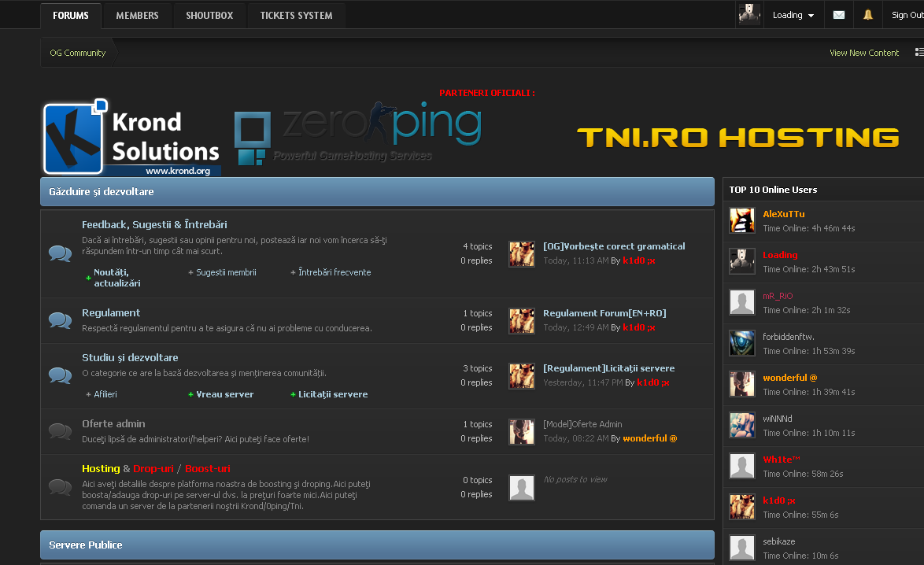Open the notifications bell icon
This screenshot has width=924, height=565.
tap(868, 15)
